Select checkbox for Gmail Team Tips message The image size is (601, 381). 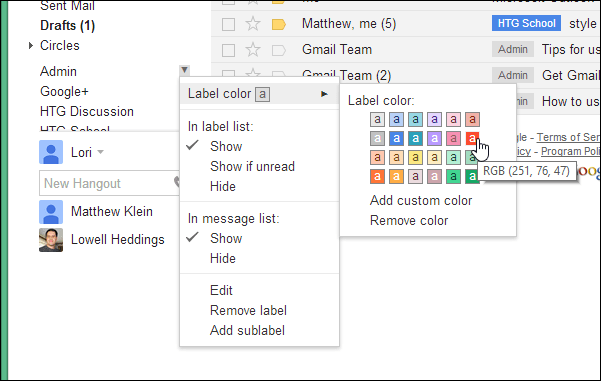coord(228,50)
